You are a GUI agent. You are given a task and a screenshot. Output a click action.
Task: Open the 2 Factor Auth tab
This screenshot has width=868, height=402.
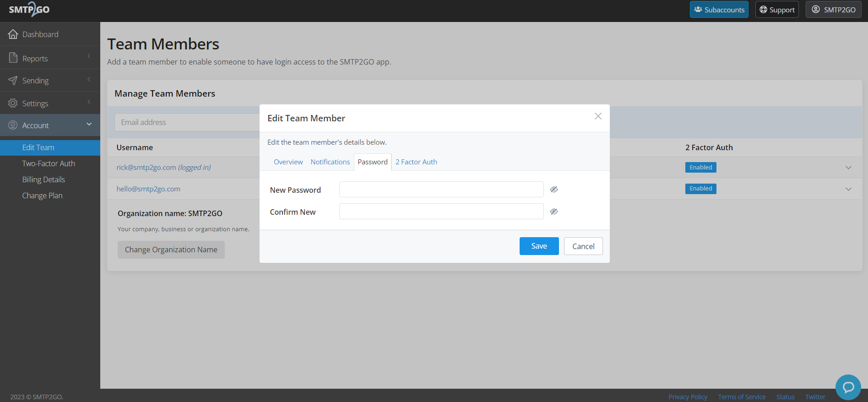(416, 162)
